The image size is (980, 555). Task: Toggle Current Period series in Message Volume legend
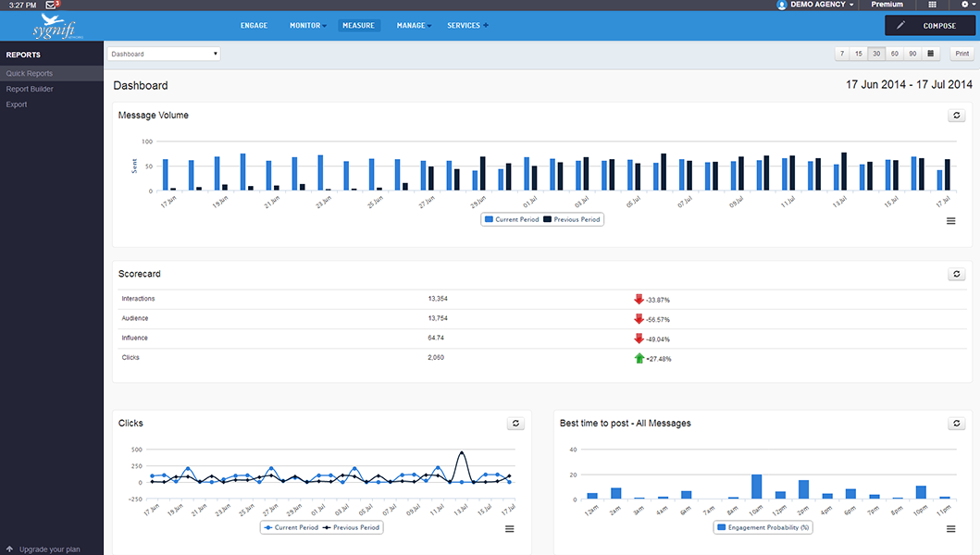511,219
